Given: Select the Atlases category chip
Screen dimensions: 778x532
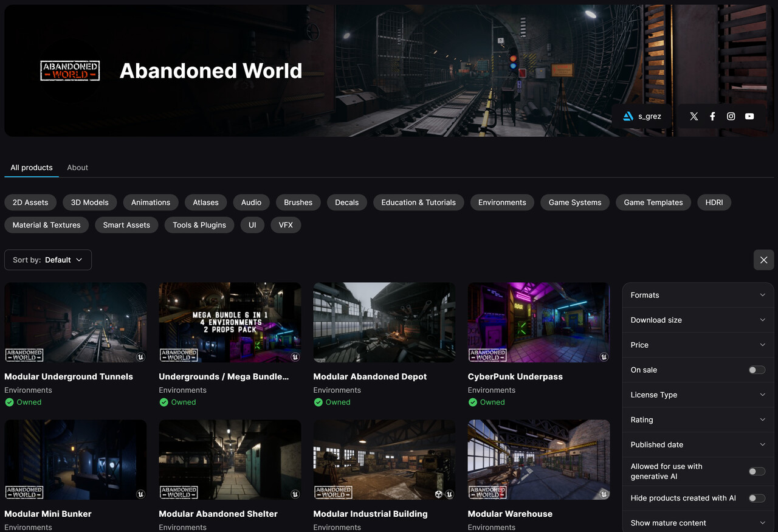Looking at the screenshot, I should pos(206,202).
